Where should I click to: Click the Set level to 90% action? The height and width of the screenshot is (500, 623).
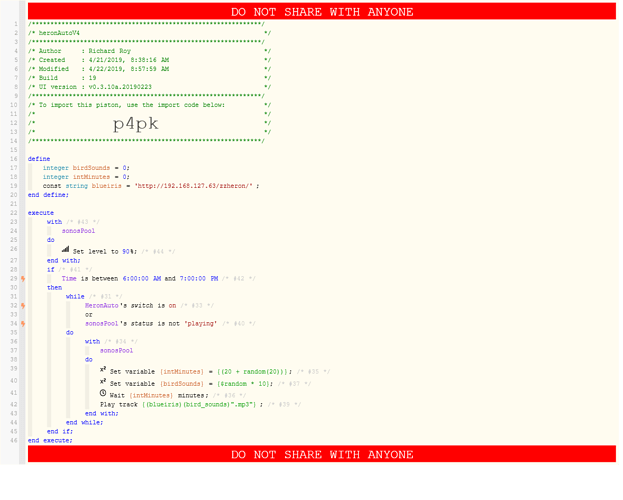pyautogui.click(x=104, y=252)
